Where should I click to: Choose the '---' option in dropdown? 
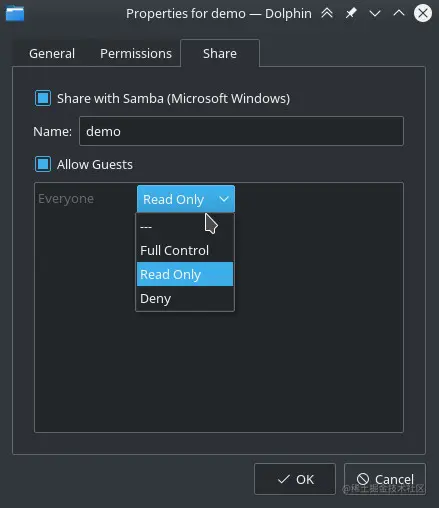(185, 227)
